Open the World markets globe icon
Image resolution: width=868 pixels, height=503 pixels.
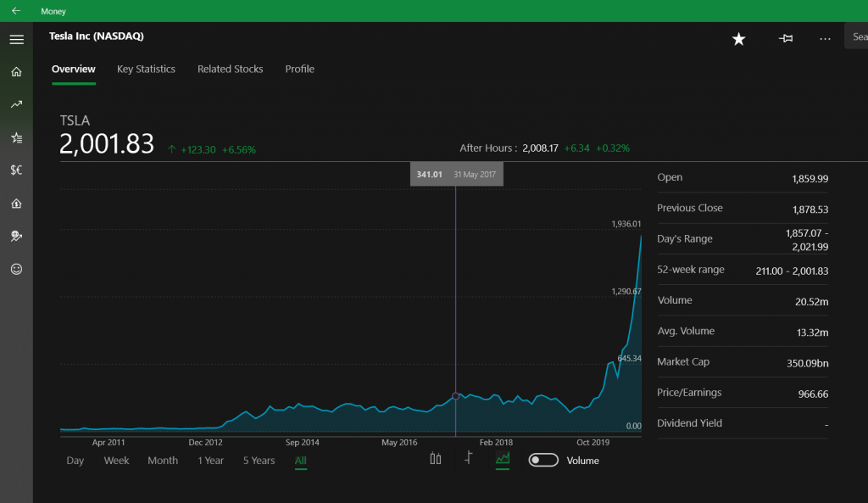click(17, 236)
